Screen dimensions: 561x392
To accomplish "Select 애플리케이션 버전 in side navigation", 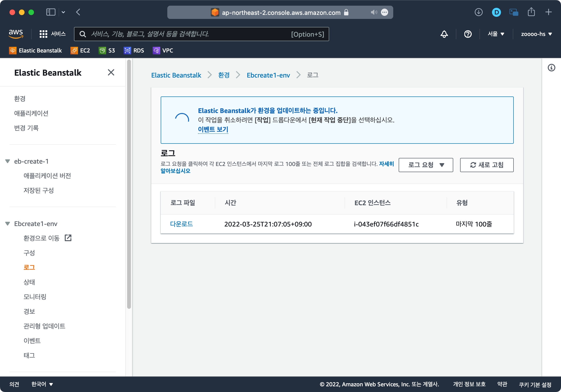I will click(x=47, y=176).
